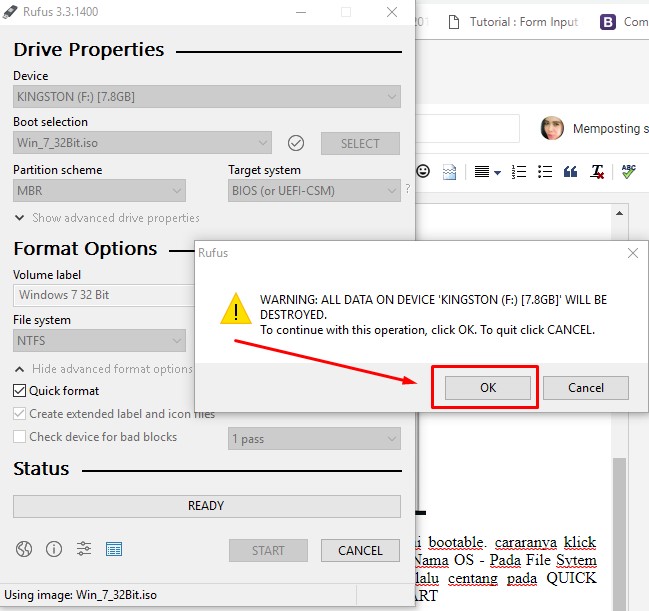
Task: Click the CANCEL button in Rufus main window
Action: pos(360,550)
